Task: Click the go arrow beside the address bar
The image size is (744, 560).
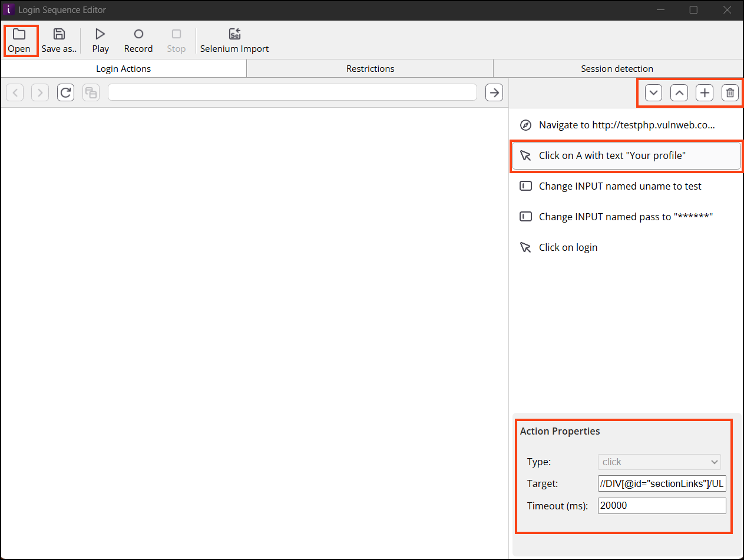Action: 494,92
